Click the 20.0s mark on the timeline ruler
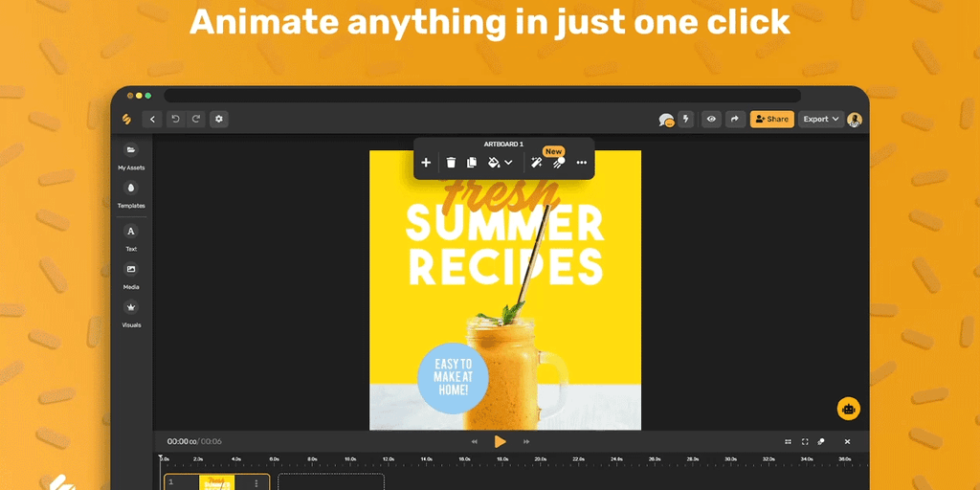 541,458
